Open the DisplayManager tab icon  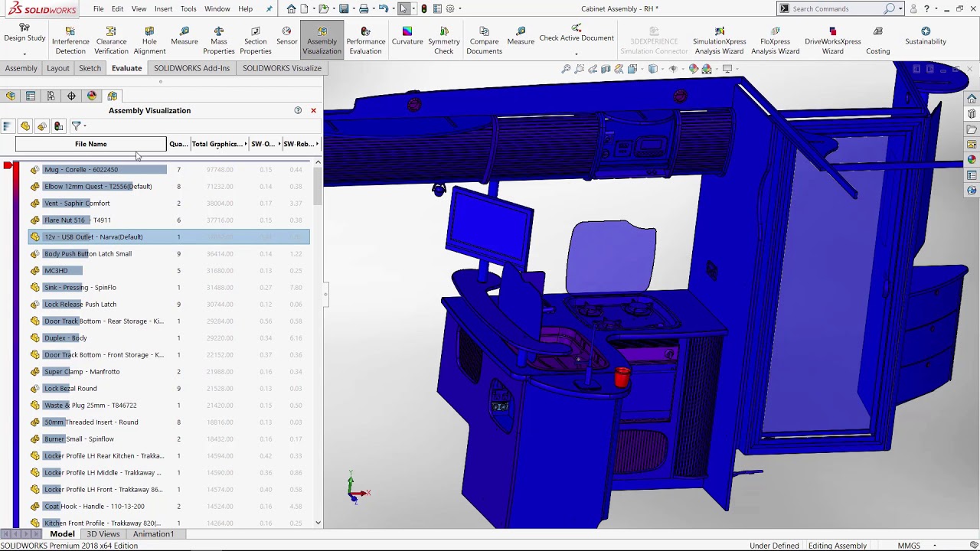click(92, 96)
